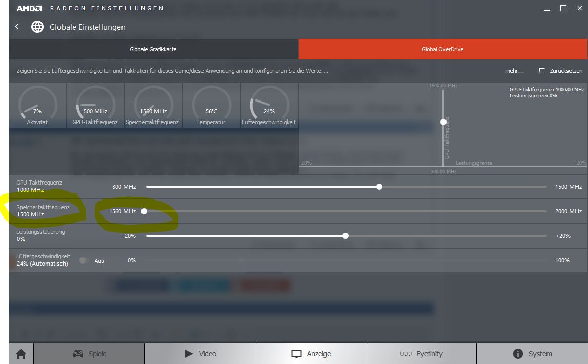Open the Eyefinity section
Image resolution: width=588 pixels, height=364 pixels.
(421, 354)
